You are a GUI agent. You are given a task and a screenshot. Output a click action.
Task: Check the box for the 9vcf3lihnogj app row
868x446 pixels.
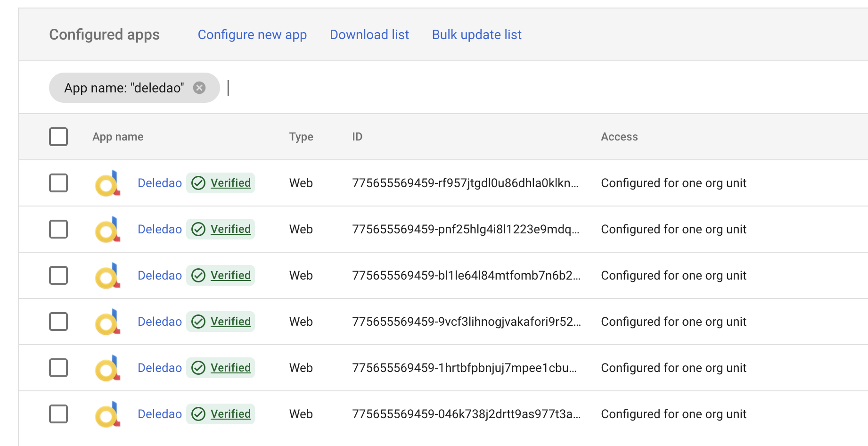(x=58, y=322)
